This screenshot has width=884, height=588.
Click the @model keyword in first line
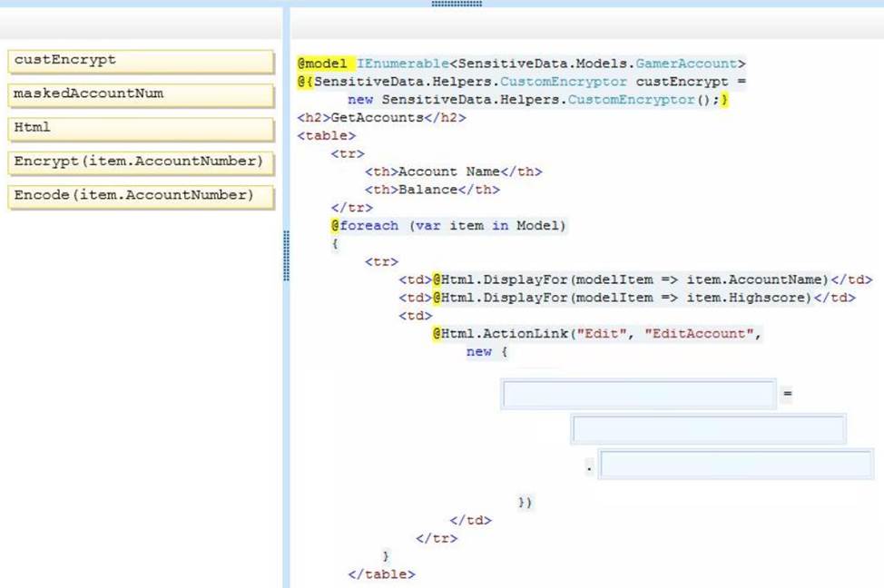(x=322, y=64)
